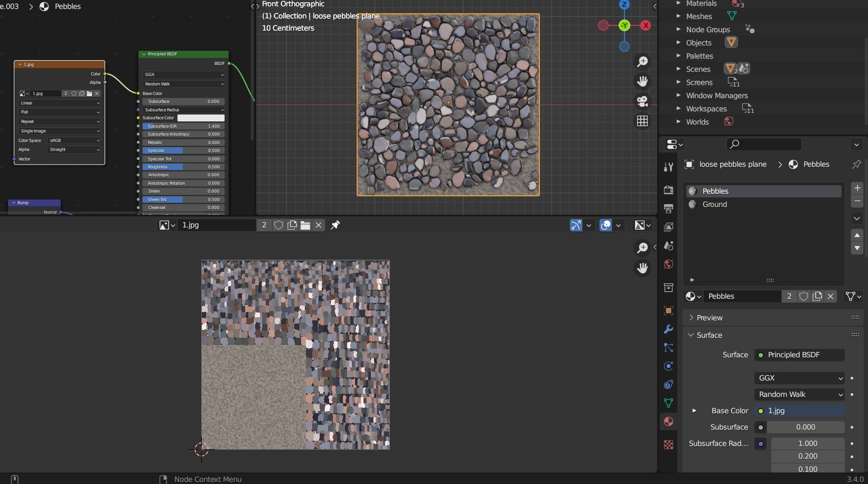
Task: Open image file folder icon in image editor header
Action: coord(305,225)
